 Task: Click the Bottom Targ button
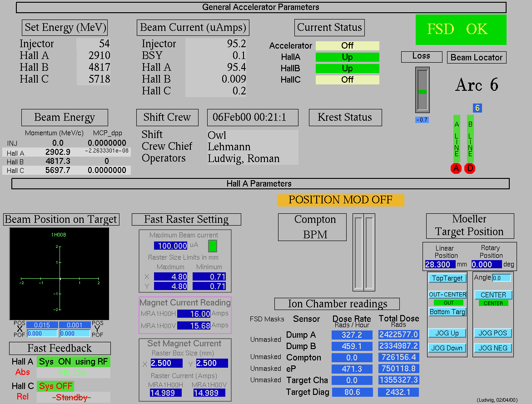point(447,312)
